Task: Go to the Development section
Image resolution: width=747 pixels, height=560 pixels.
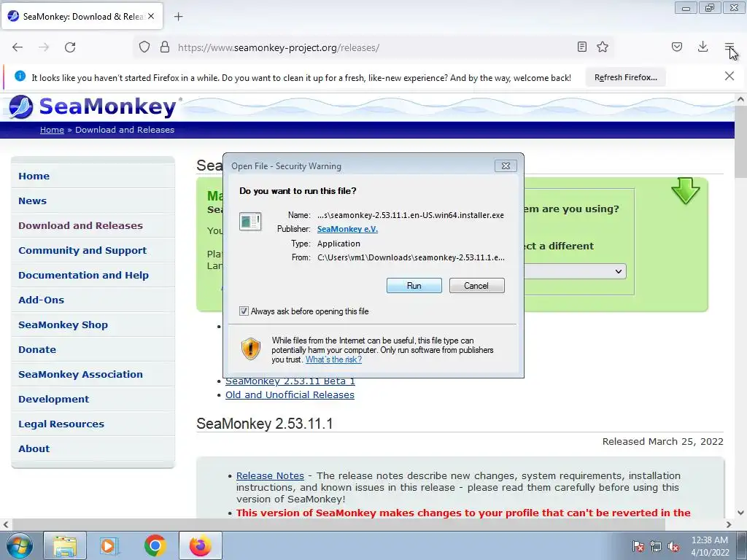Action: tap(54, 399)
